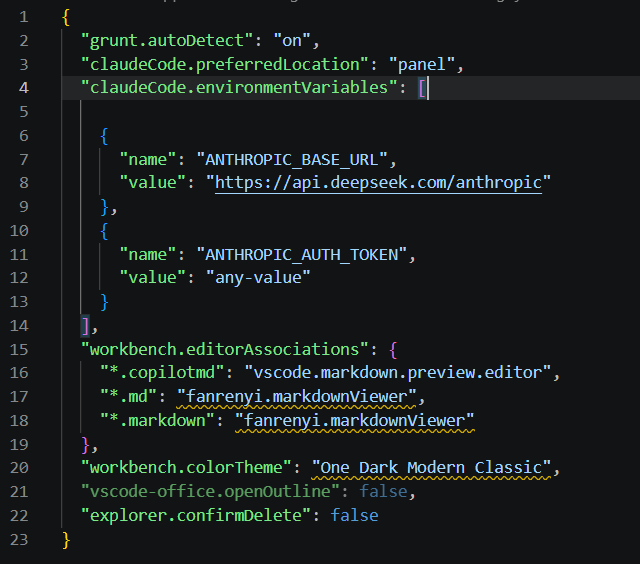Viewport: 640px width, 564px height.
Task: Click the "explorer.confirmDelete" key
Action: tap(196, 515)
